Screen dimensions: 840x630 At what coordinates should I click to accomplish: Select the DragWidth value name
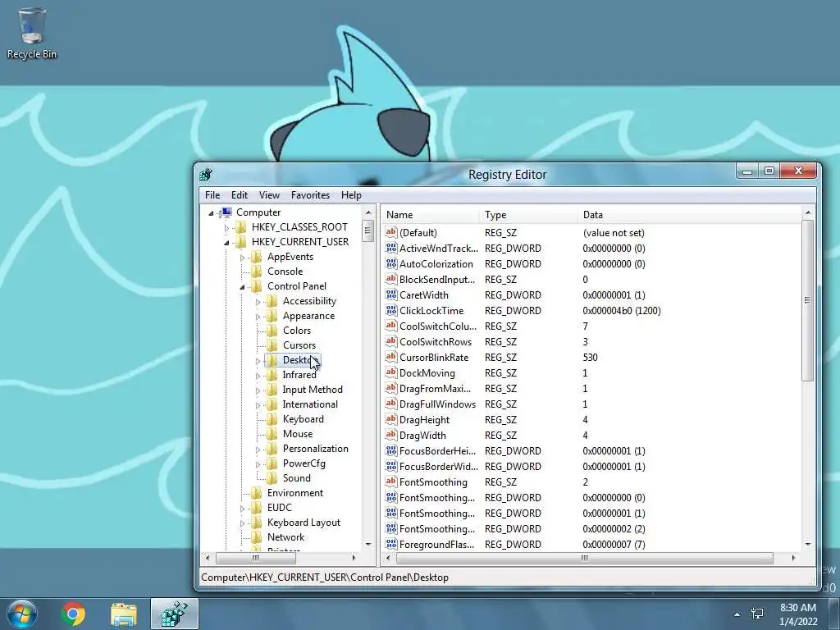[x=422, y=436]
